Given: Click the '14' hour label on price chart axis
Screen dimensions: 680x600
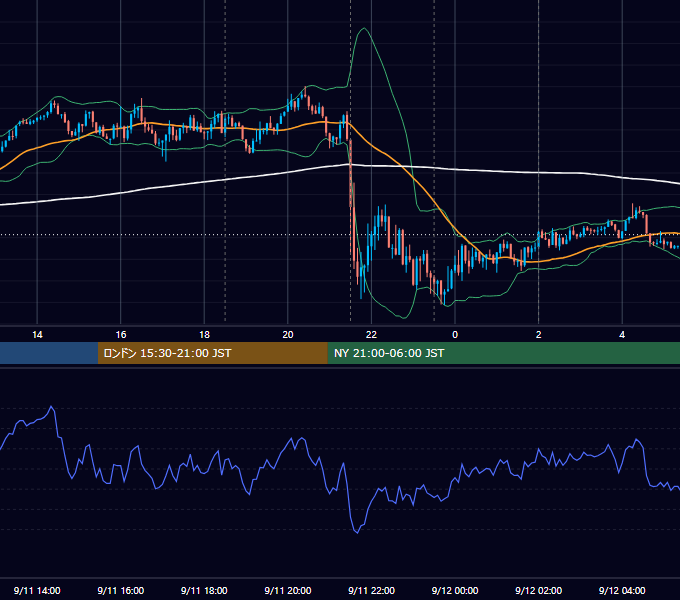Looking at the screenshot, I should pyautogui.click(x=37, y=335).
